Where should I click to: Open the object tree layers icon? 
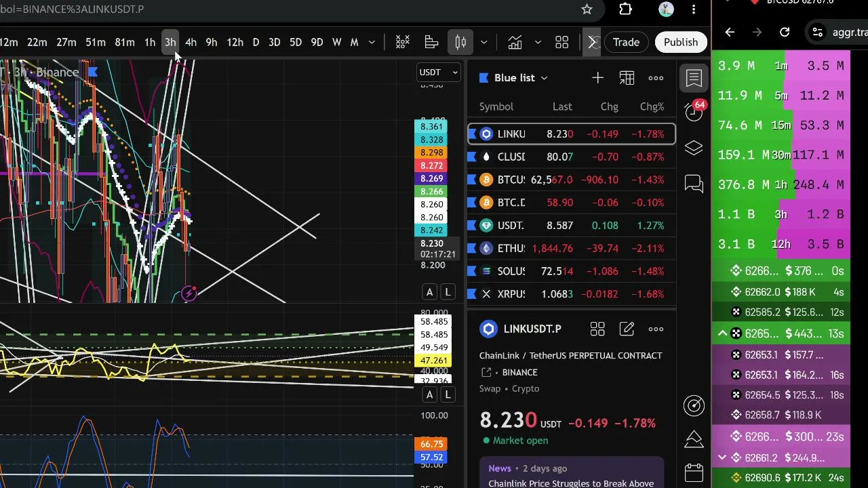[694, 148]
